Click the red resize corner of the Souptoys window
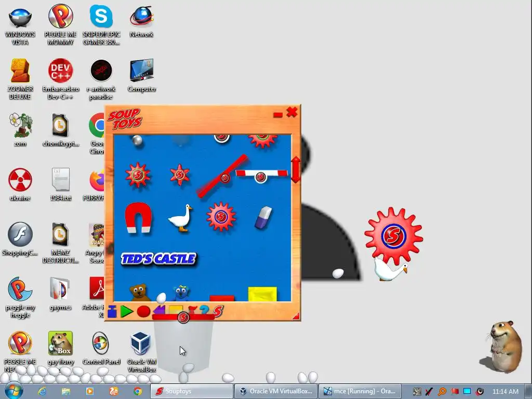 [x=296, y=316]
